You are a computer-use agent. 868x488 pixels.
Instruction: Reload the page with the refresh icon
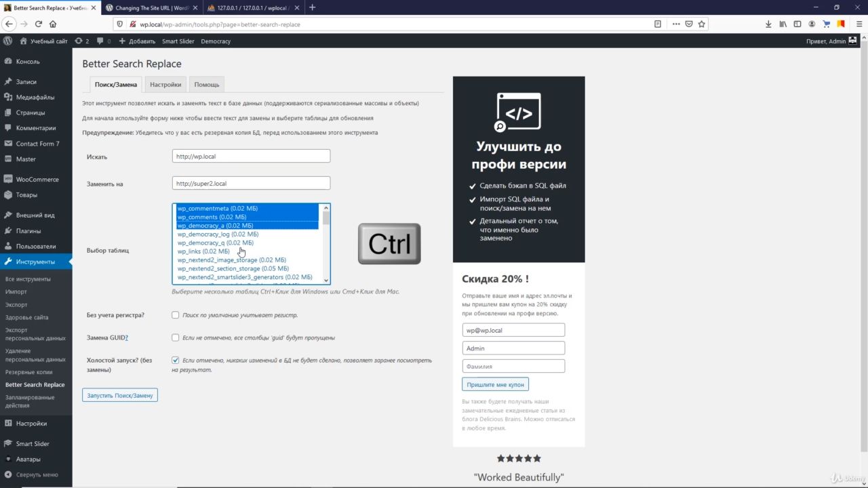[39, 24]
